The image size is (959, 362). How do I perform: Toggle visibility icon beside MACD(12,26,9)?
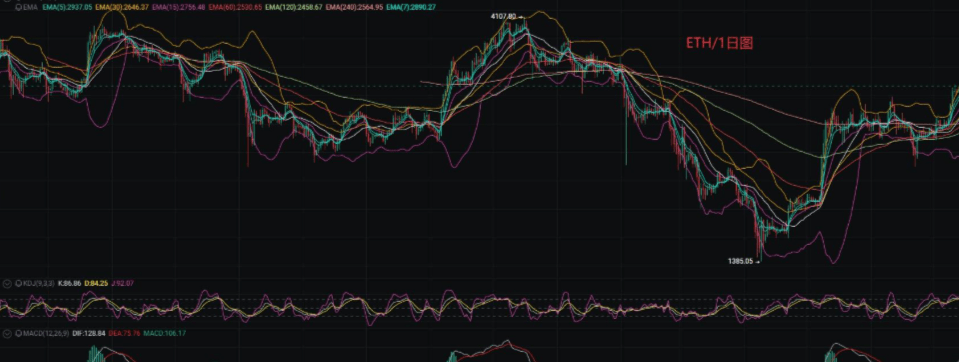[x=18, y=333]
